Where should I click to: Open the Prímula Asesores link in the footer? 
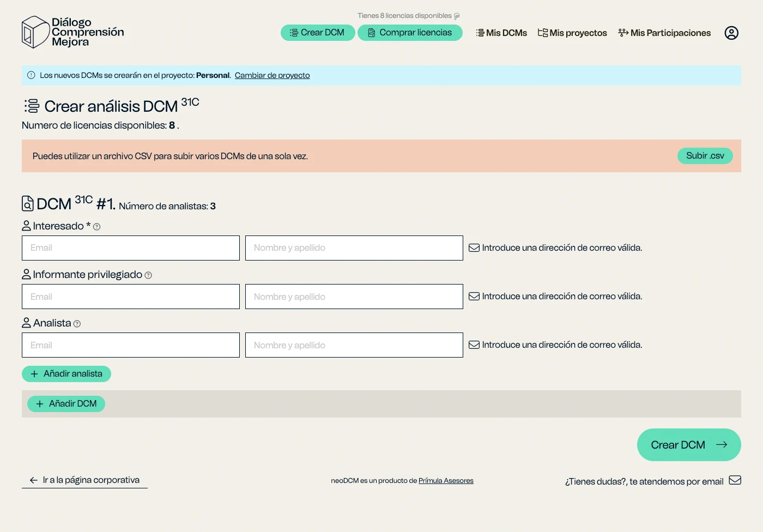point(446,481)
